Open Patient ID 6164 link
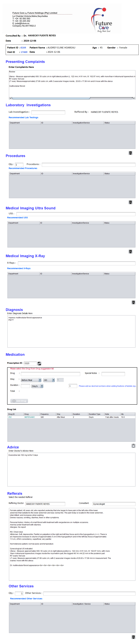Image resolution: width=139 pixels, height=644 pixels. (x=23, y=48)
